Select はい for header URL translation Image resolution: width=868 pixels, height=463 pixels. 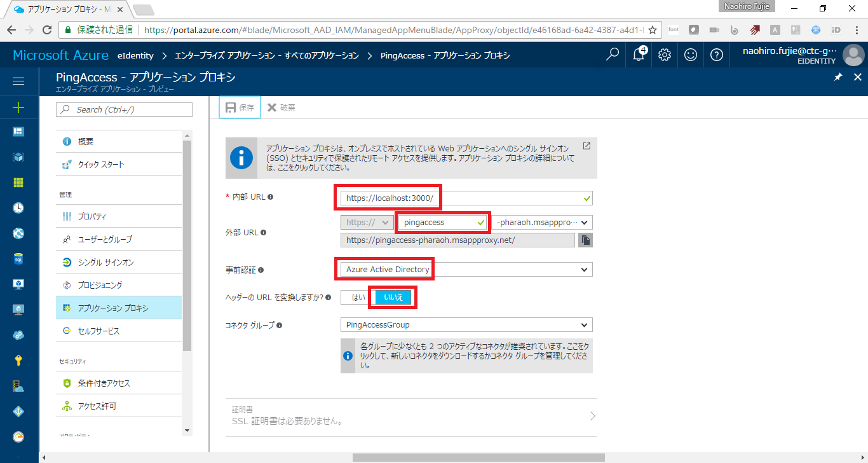360,297
